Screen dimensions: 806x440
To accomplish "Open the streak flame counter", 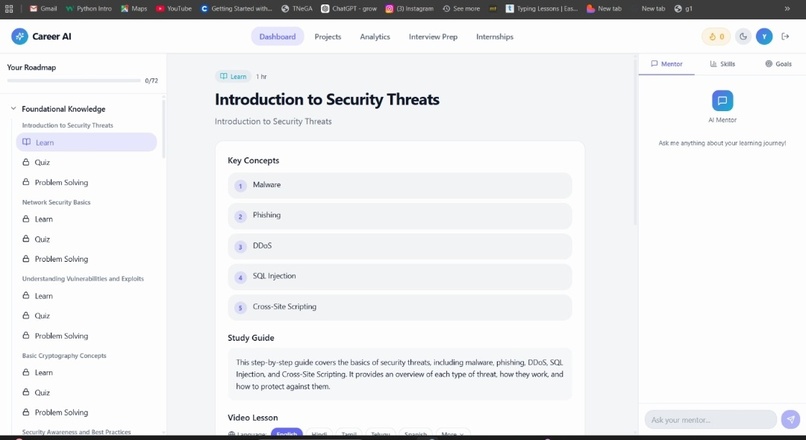I will 716,36.
